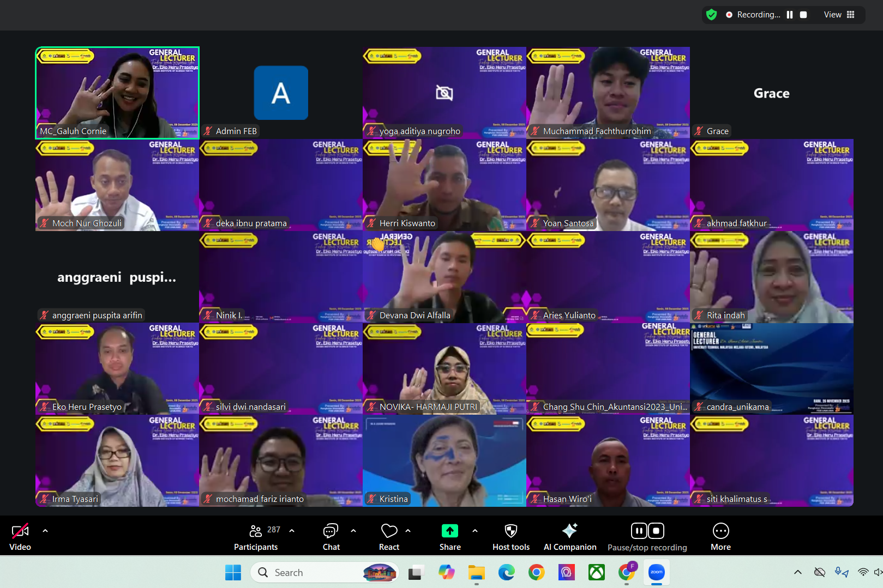Expand video settings arrow next to Video
This screenshot has height=588, width=883.
[x=45, y=530]
